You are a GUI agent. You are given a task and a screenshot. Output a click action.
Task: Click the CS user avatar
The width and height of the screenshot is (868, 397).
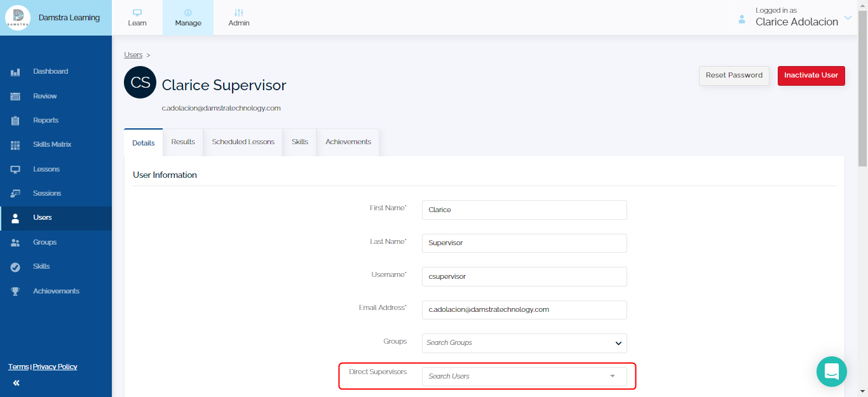140,83
